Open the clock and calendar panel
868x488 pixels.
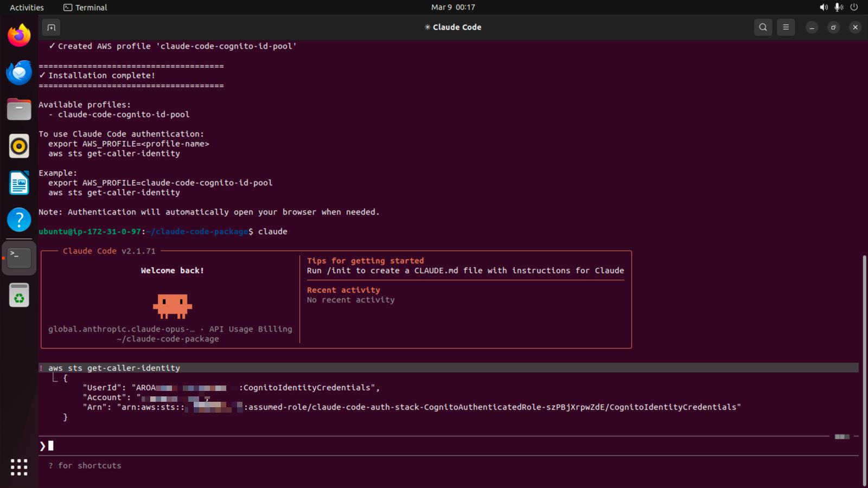453,8
